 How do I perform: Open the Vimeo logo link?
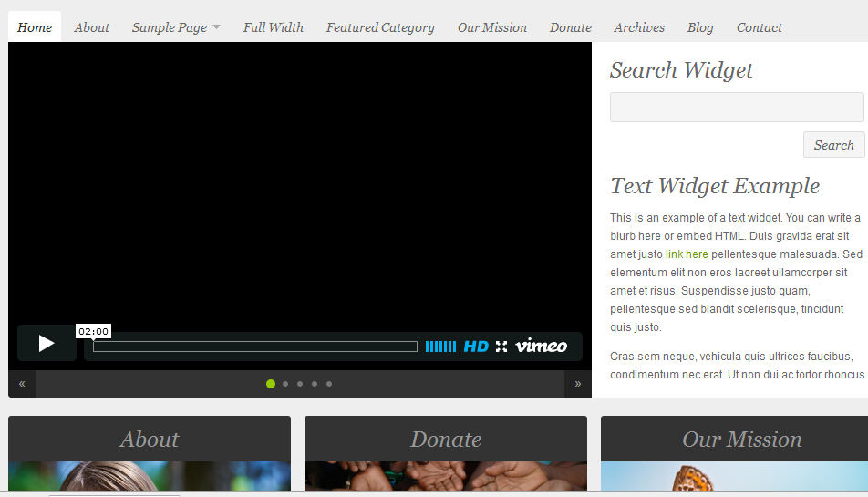pos(542,346)
